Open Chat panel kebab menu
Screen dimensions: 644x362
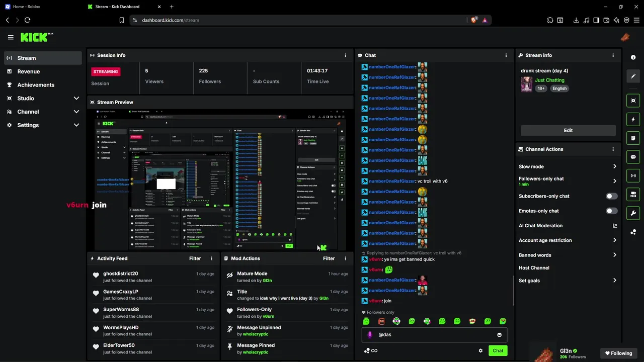tap(506, 55)
